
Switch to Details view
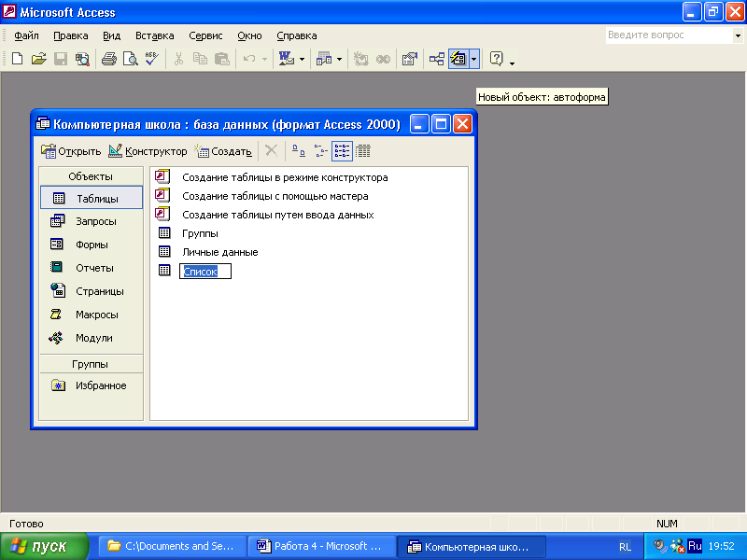coord(363,151)
